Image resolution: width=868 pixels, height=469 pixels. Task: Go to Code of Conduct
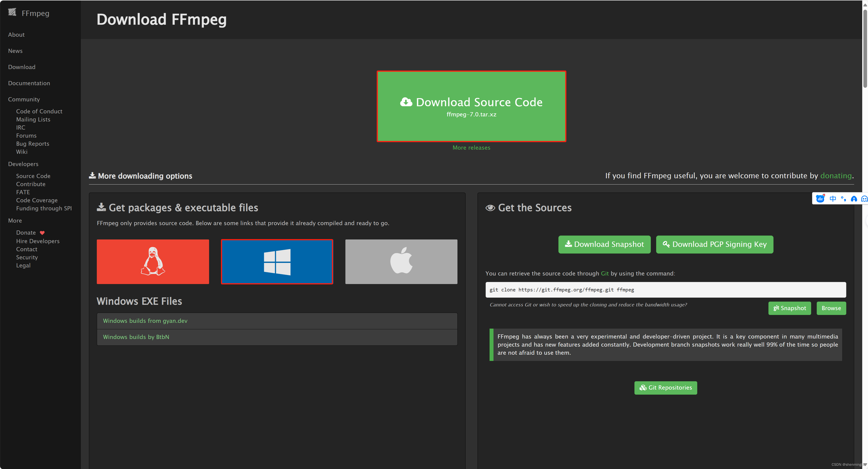pos(39,111)
